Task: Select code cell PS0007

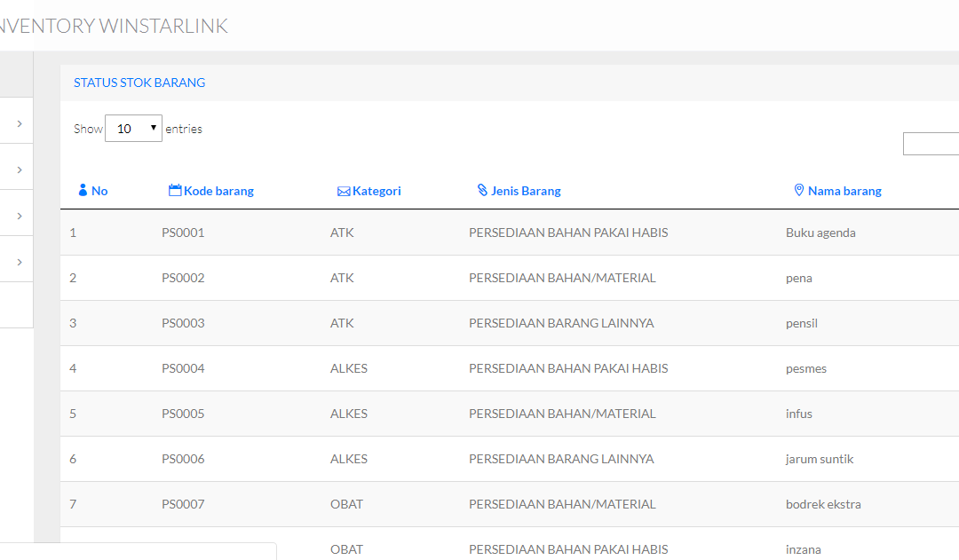Action: (183, 504)
